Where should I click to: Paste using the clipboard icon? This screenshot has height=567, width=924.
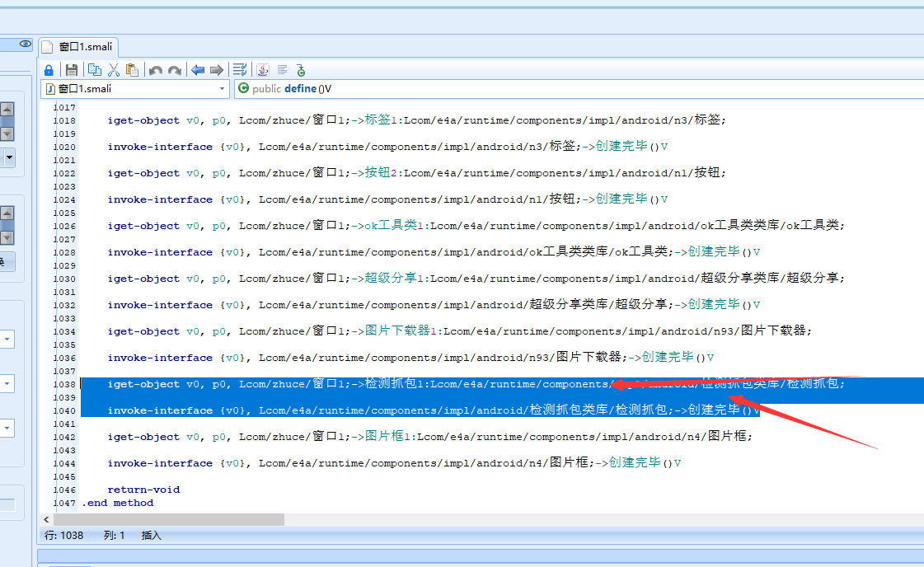[x=133, y=70]
